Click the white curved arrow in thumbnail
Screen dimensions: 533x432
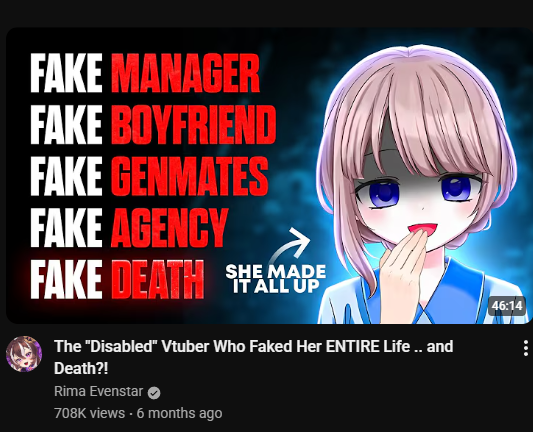pyautogui.click(x=291, y=243)
